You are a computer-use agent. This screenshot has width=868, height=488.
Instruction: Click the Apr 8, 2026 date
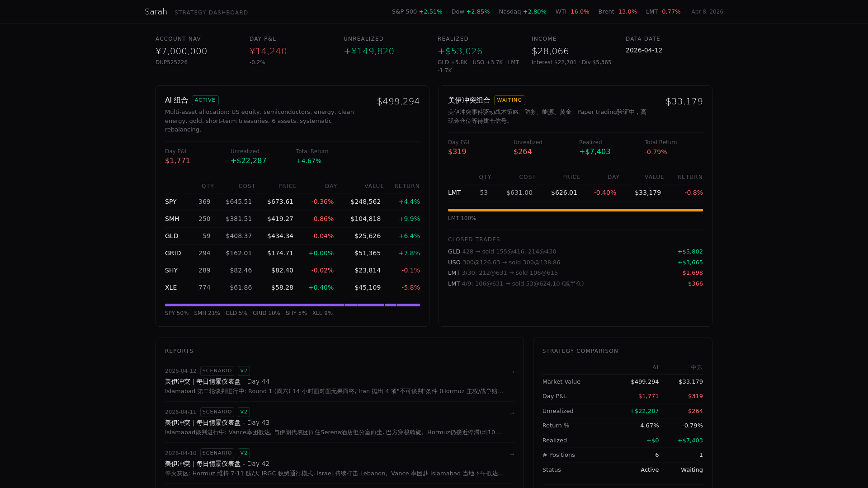(707, 12)
